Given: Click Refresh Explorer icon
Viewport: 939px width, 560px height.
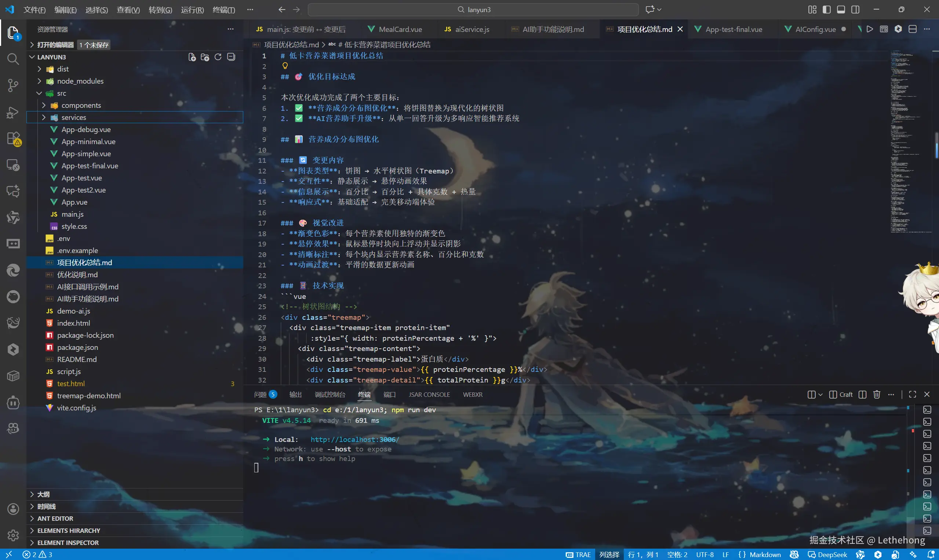Looking at the screenshot, I should click(218, 57).
